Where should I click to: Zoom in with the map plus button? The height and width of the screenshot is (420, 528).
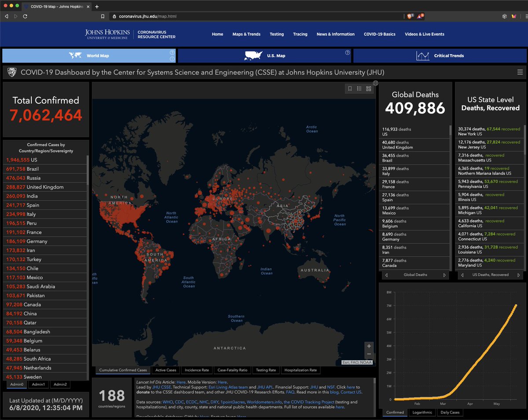tap(369, 346)
